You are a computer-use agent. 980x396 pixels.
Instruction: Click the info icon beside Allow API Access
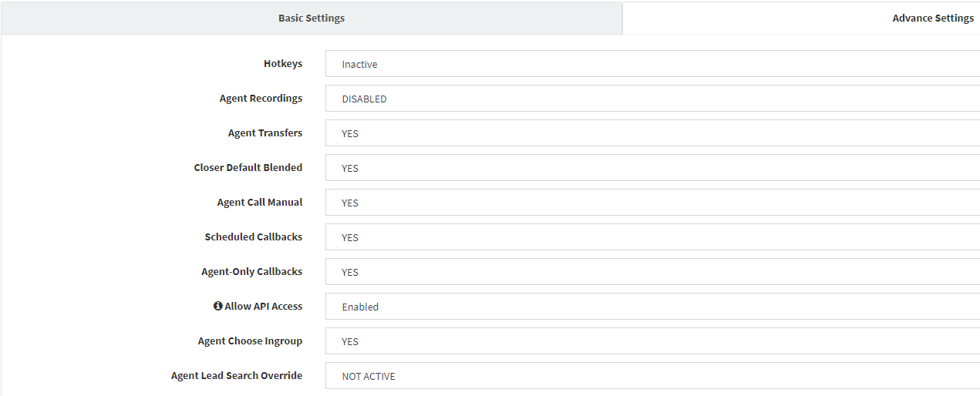pos(218,306)
